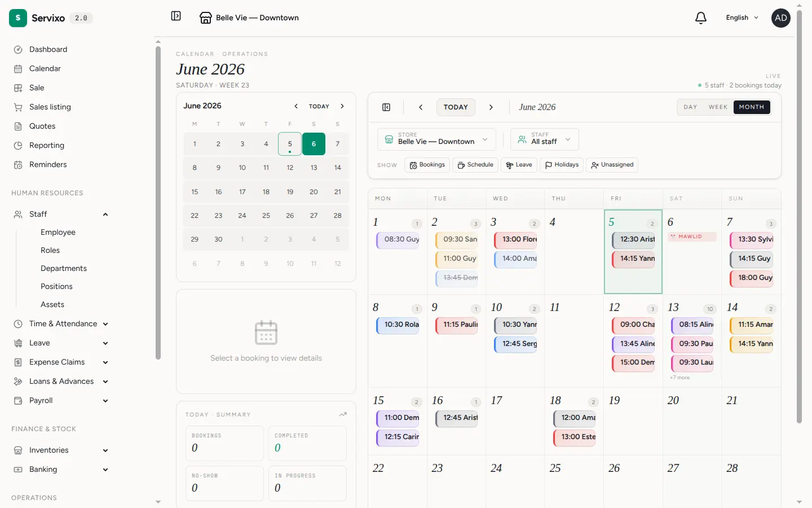
Task: Open Reporting section
Action: pos(47,146)
